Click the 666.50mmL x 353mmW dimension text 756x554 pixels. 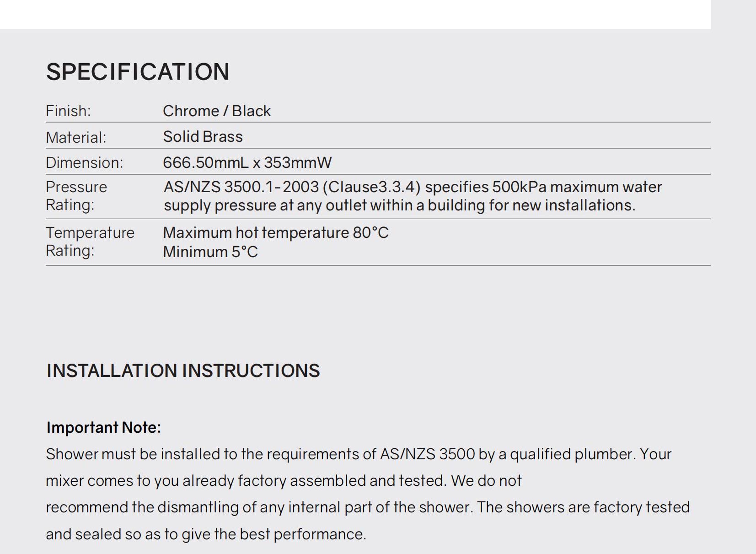[x=247, y=163]
